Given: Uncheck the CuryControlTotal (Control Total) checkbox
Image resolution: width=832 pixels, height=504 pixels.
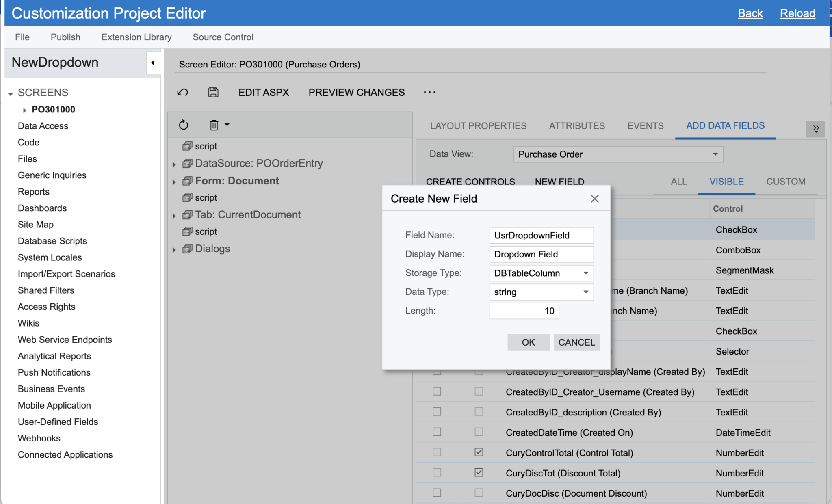Looking at the screenshot, I should tap(478, 452).
